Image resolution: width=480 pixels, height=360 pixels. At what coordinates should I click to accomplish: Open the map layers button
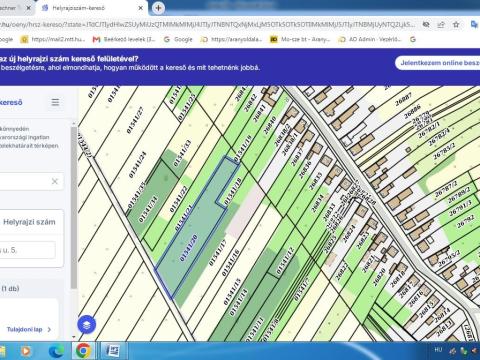87,325
